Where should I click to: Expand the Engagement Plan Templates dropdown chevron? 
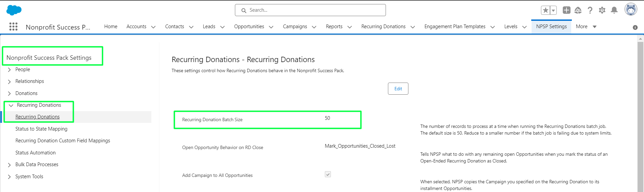point(493,27)
